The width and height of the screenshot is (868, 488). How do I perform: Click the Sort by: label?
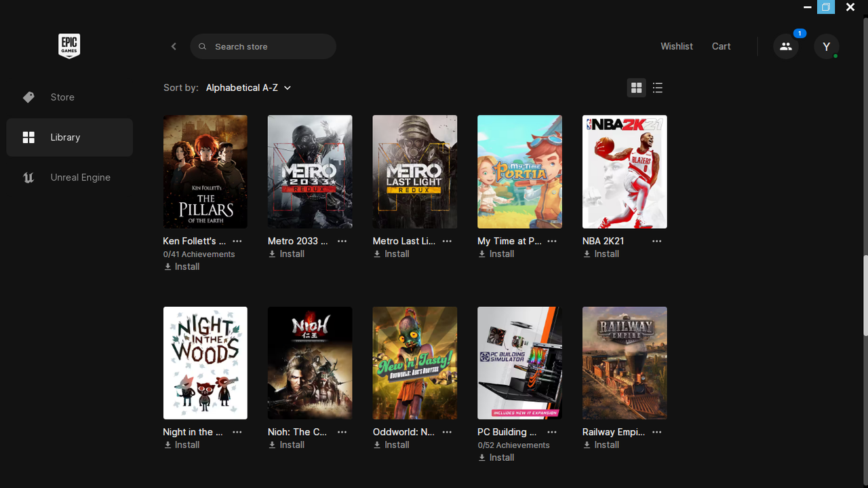click(181, 88)
